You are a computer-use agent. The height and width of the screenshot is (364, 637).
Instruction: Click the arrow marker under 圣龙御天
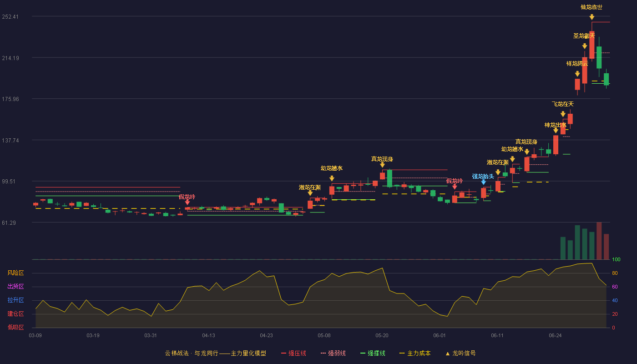tap(585, 46)
